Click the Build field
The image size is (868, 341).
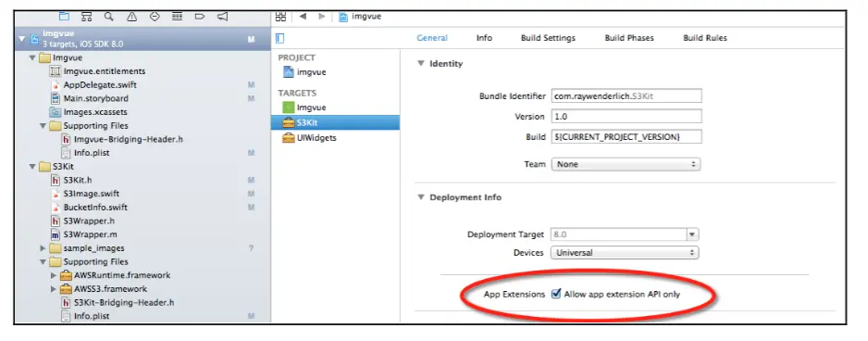click(x=626, y=136)
